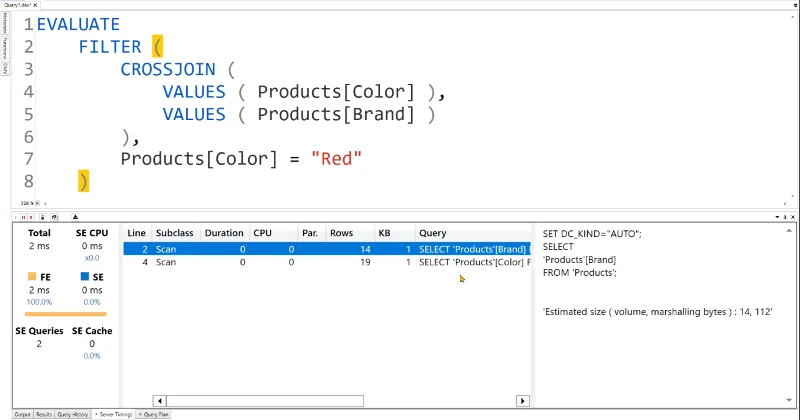Switch to the Query Plan tab
This screenshot has width=800, height=420.
pyautogui.click(x=154, y=414)
